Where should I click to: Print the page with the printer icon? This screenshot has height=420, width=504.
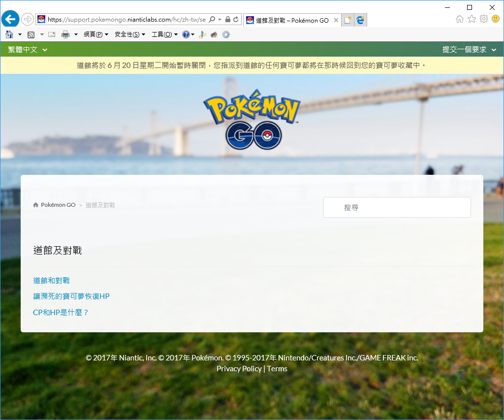pyautogui.click(x=65, y=34)
